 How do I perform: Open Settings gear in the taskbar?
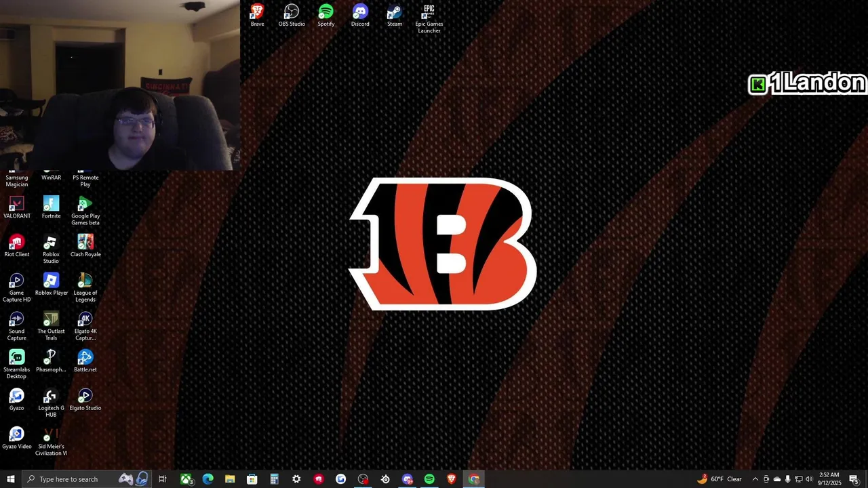(296, 479)
